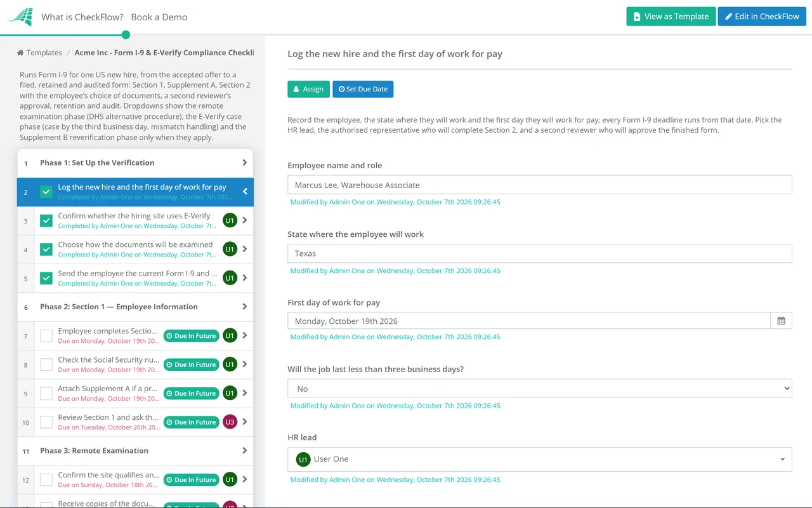Image resolution: width=812 pixels, height=508 pixels.
Task: Check the Check Social Security number task
Action: tap(46, 364)
